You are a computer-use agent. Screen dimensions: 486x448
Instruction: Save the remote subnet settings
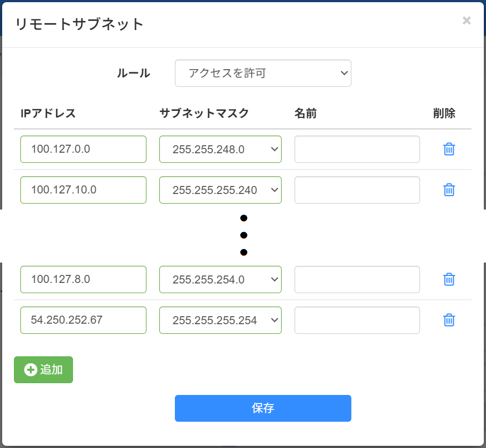(263, 408)
